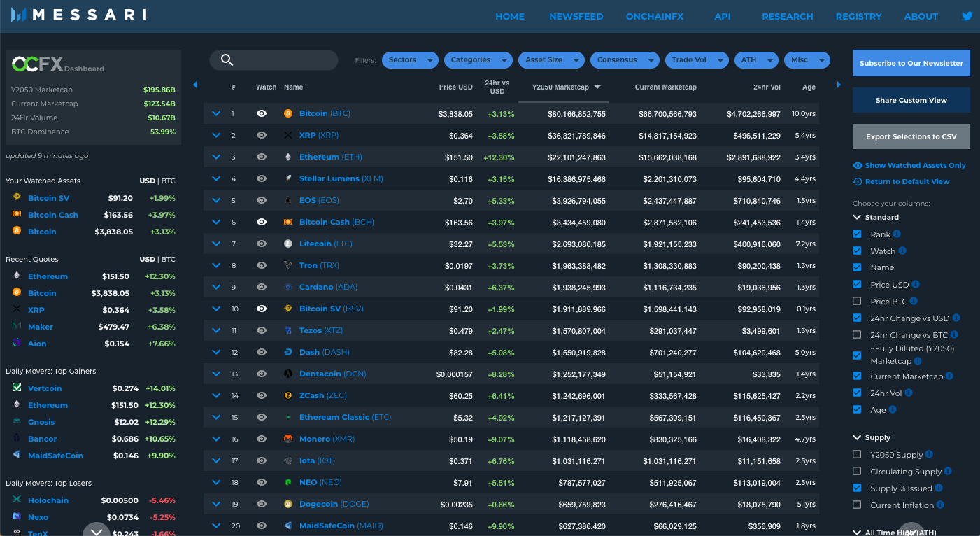Open the Asset Size filter dropdown
The height and width of the screenshot is (536, 980).
pos(551,60)
